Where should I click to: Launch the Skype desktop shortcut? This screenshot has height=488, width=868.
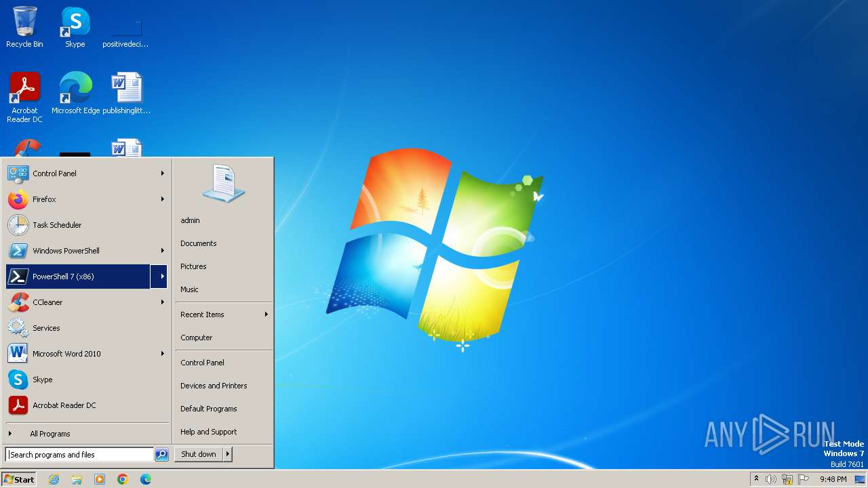click(75, 27)
